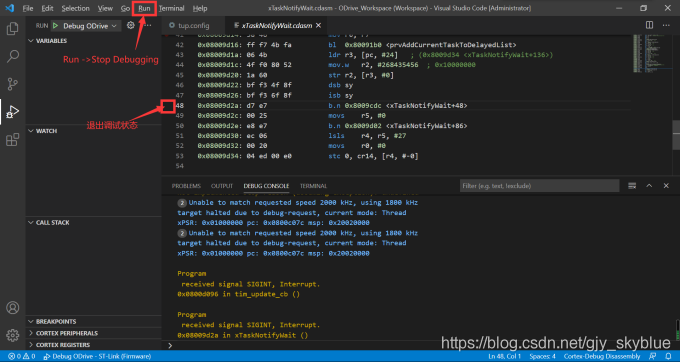Close the bottom panel

[666, 186]
